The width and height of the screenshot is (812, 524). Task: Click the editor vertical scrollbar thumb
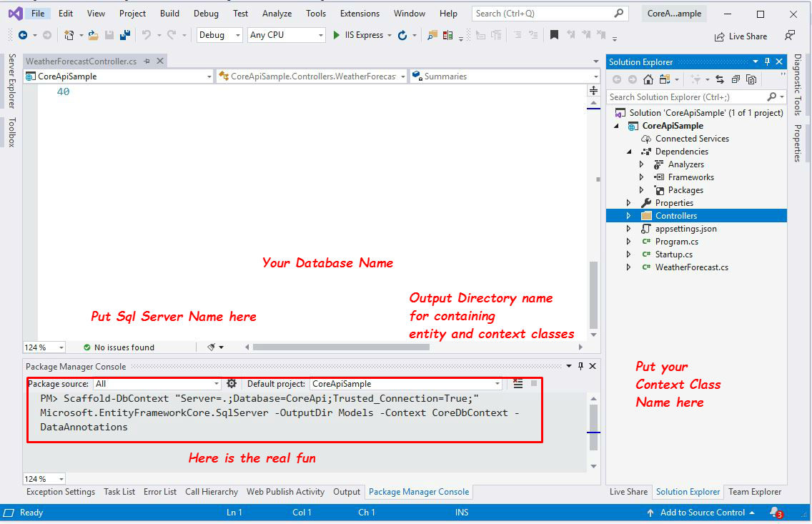tap(593, 295)
